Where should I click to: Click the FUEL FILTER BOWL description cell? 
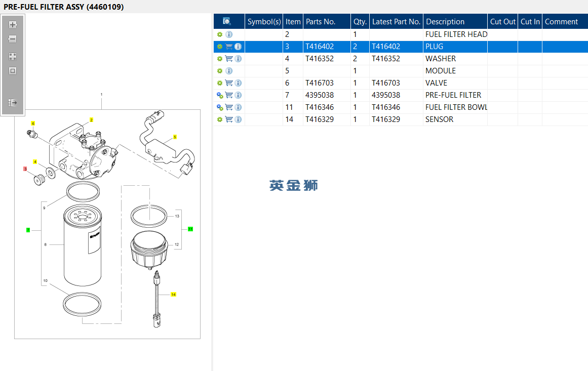455,107
